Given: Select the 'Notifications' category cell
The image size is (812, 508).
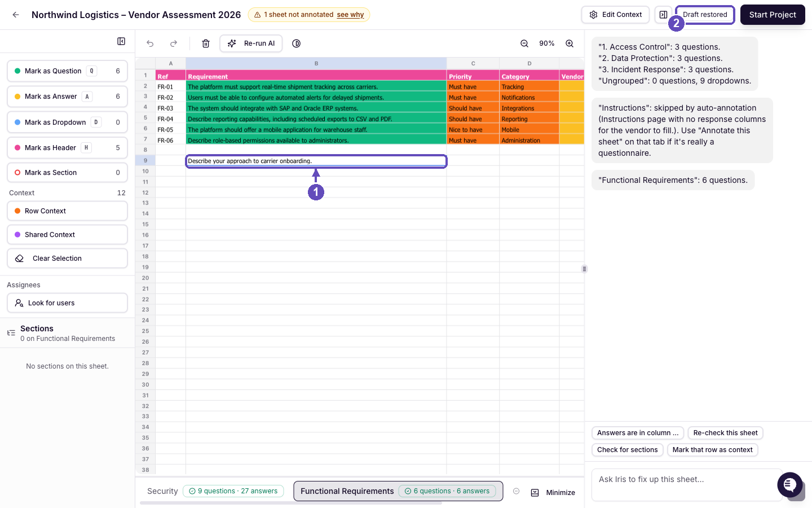Looking at the screenshot, I should pyautogui.click(x=529, y=98).
